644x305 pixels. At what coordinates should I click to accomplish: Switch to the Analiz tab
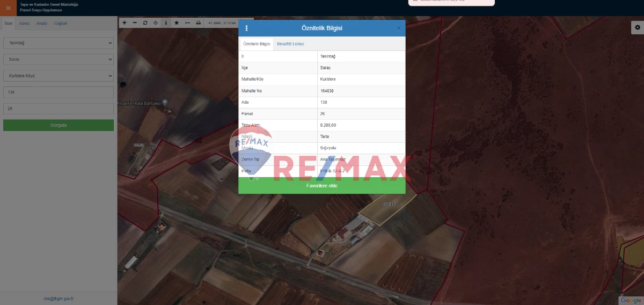point(42,24)
